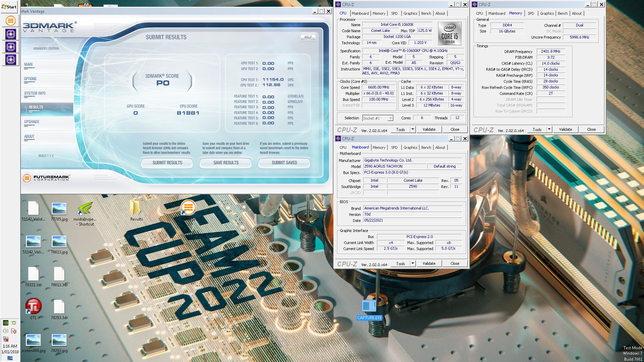
Task: Click the CPU TEST 2 value 112.96
Action: tap(271, 85)
